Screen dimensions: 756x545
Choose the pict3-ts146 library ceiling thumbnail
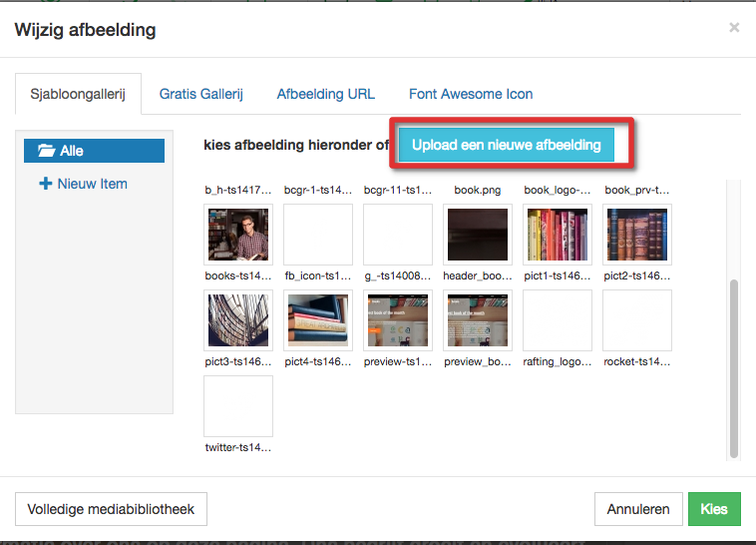(x=237, y=319)
